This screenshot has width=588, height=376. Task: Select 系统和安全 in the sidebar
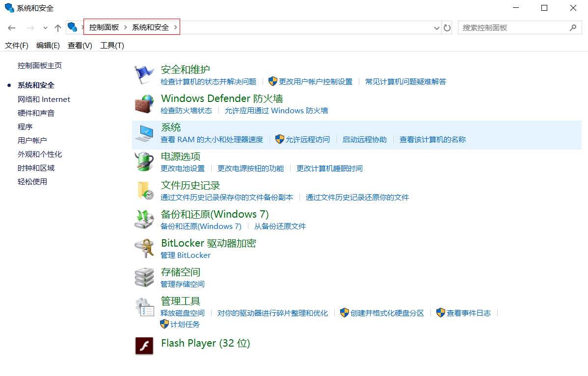36,85
